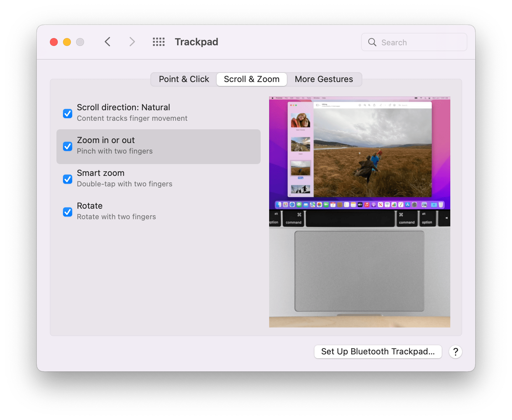Click the magnifying glass in the Search field
This screenshot has height=420, width=512.
click(372, 42)
